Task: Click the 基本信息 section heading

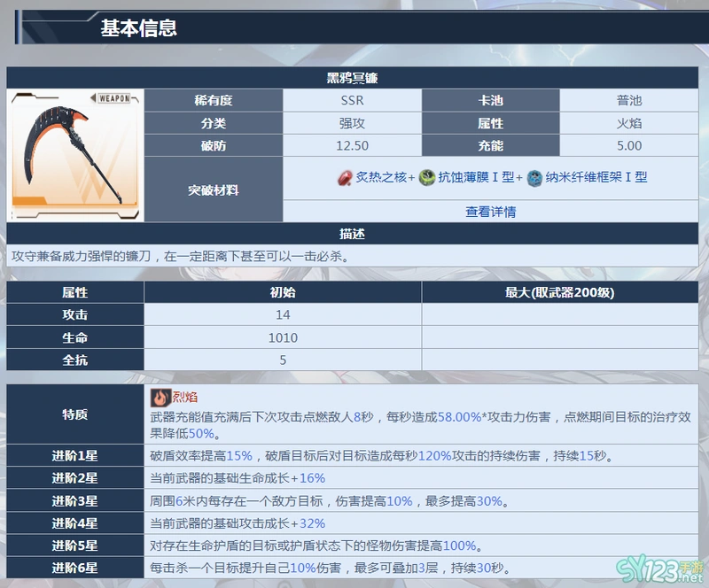Action: click(x=138, y=28)
